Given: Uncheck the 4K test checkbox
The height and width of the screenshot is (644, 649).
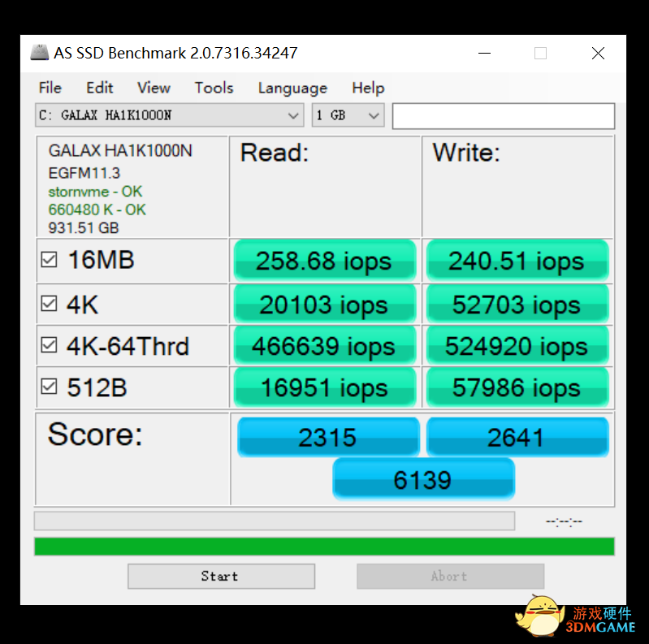Looking at the screenshot, I should point(49,304).
